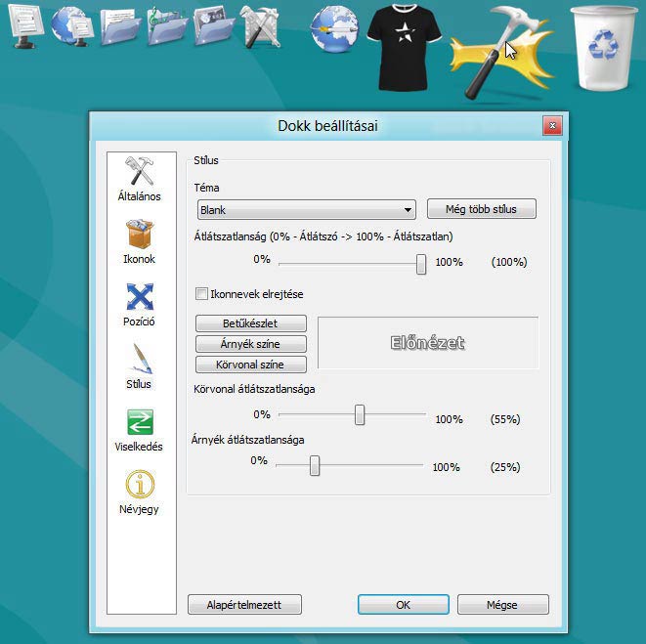Image resolution: width=646 pixels, height=644 pixels.
Task: Click the (25%) value text
Action: point(505,467)
